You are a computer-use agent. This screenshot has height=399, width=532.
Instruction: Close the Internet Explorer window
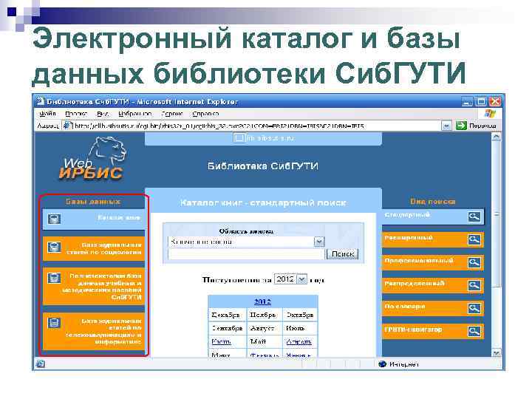pyautogui.click(x=495, y=101)
